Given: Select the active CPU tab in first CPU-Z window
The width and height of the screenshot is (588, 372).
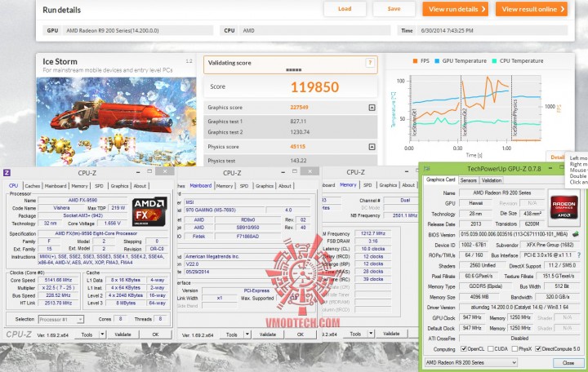Looking at the screenshot, I should coord(14,185).
